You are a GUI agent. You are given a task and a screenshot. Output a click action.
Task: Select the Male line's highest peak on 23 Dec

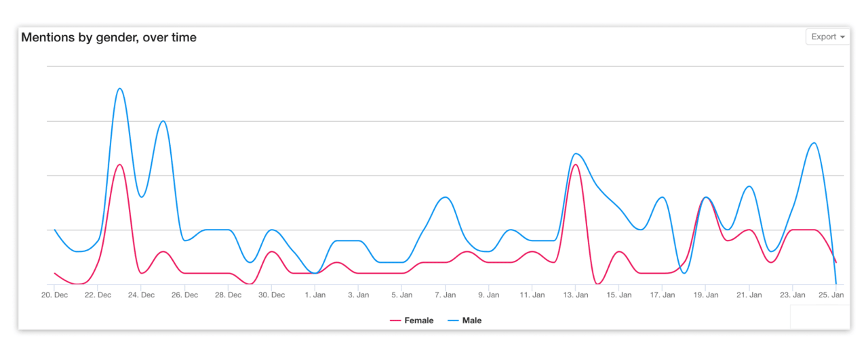(x=119, y=89)
